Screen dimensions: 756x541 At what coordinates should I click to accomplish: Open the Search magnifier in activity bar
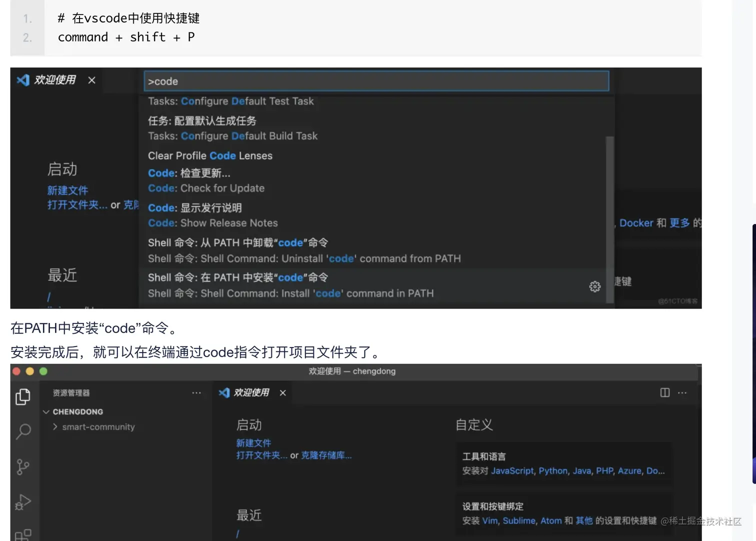click(23, 431)
